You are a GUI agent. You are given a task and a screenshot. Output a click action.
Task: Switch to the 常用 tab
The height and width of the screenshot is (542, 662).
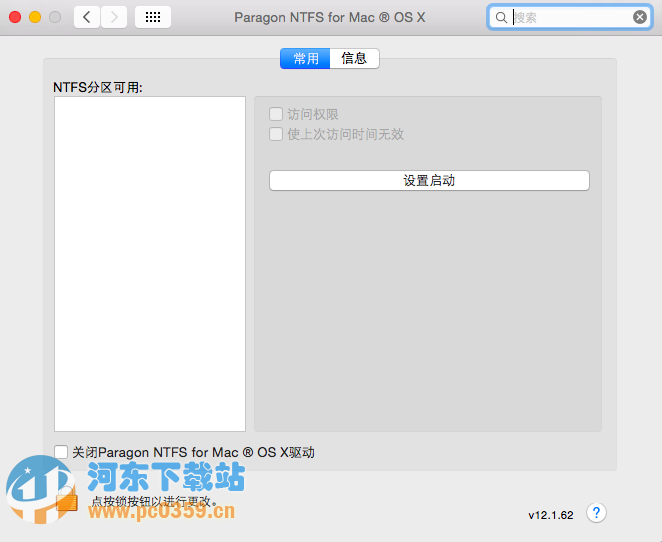coord(305,58)
